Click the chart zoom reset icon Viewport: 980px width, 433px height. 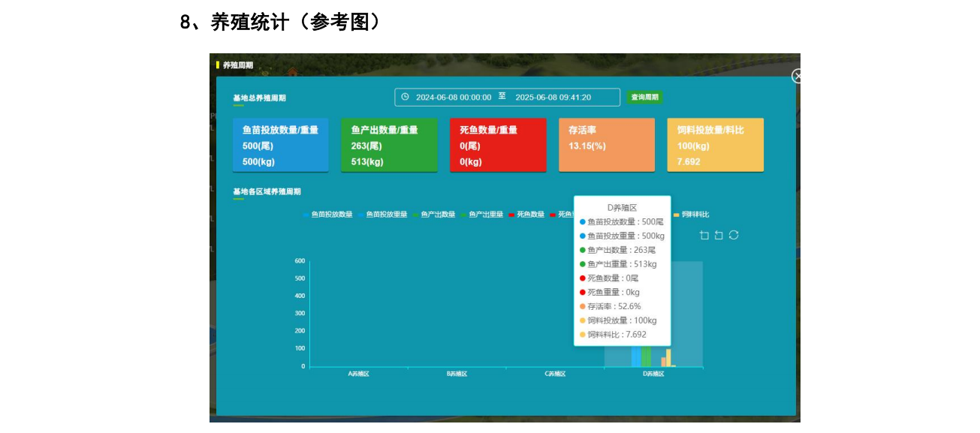tap(719, 235)
